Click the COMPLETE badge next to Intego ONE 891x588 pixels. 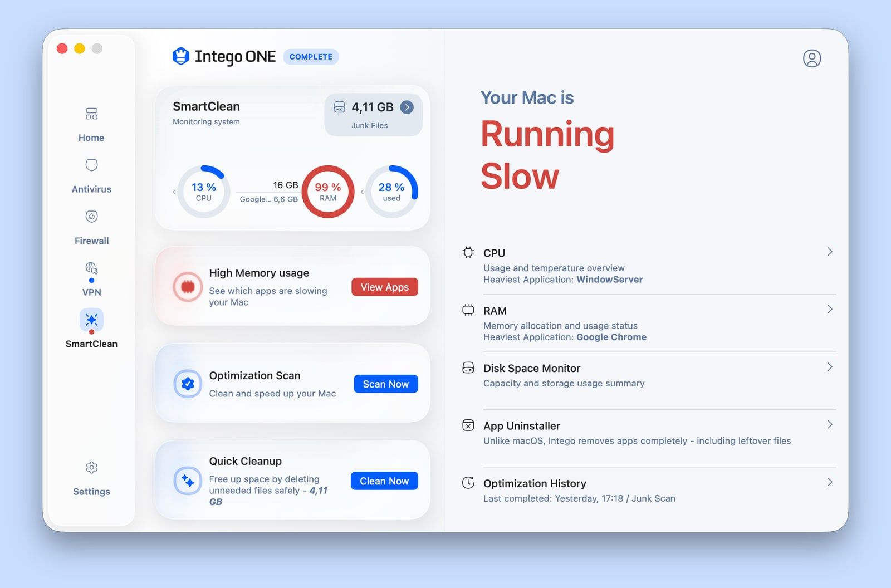(x=310, y=56)
